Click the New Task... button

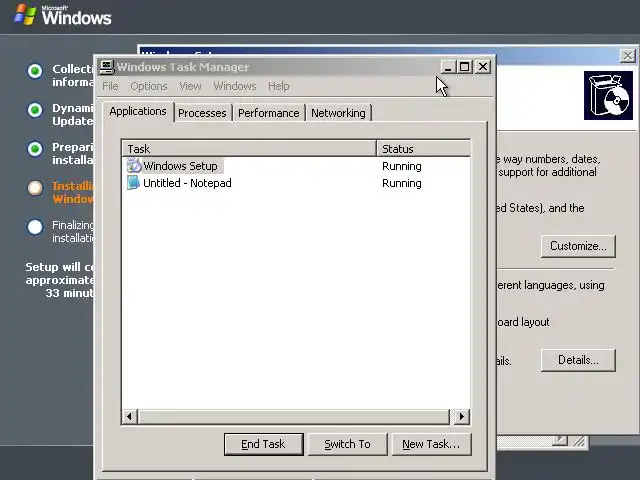[431, 444]
